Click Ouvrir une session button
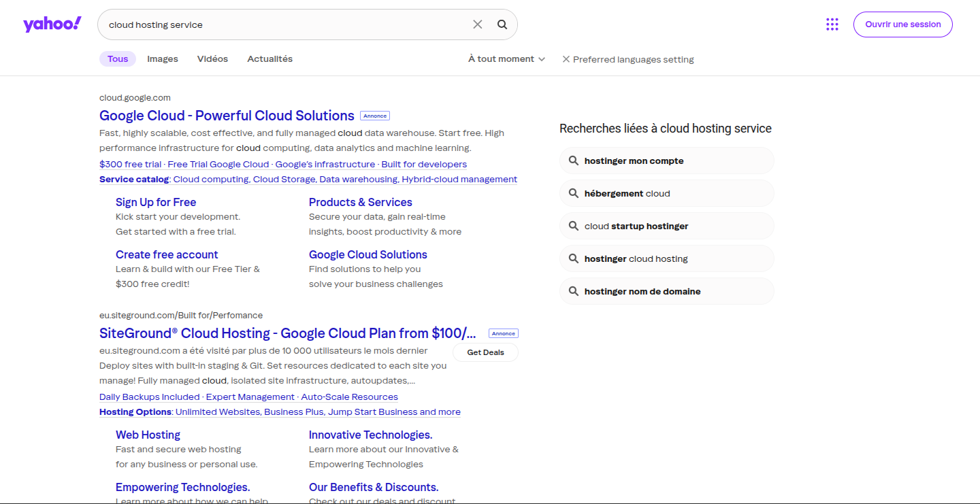 pyautogui.click(x=903, y=24)
